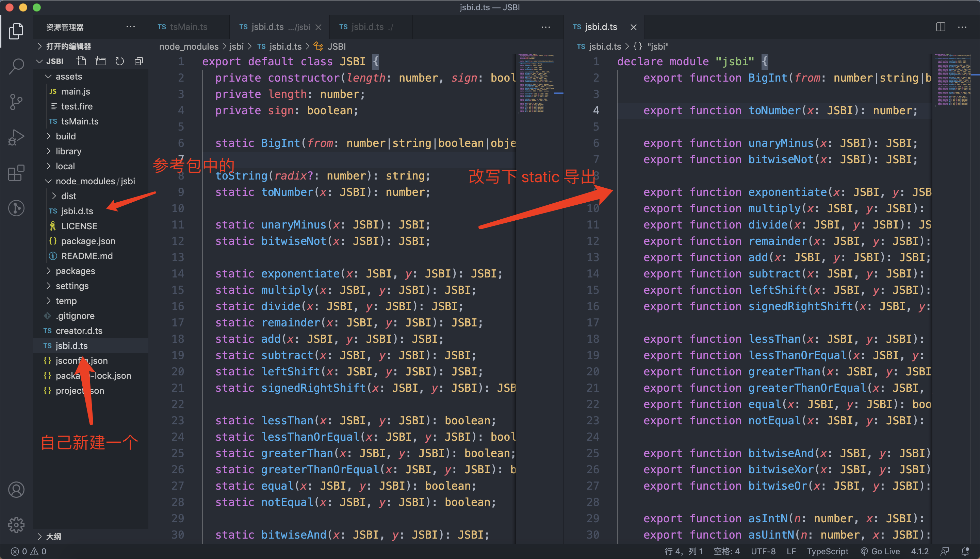
Task: Open the Run and Debug view
Action: click(16, 137)
